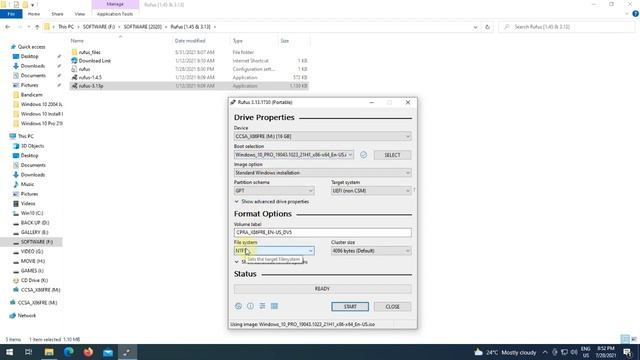Viewport: 640px width, 360px height.
Task: Open the Cluster size dropdown
Action: [x=371, y=251]
